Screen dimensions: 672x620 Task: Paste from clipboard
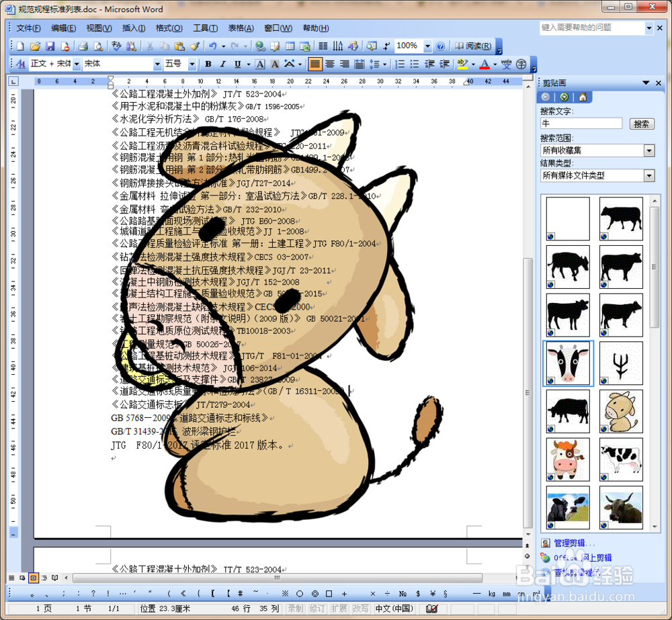click(179, 46)
